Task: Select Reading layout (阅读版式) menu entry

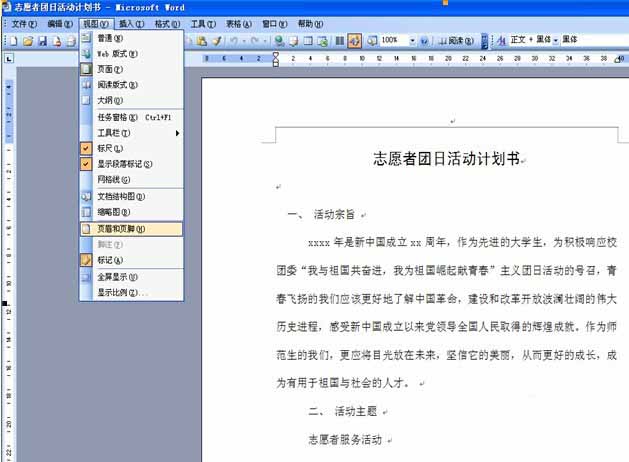Action: point(132,85)
